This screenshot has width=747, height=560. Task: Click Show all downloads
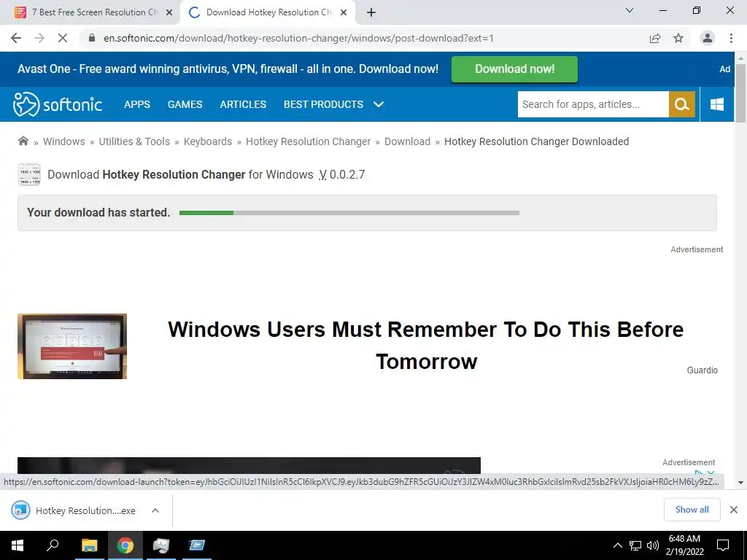click(x=692, y=510)
